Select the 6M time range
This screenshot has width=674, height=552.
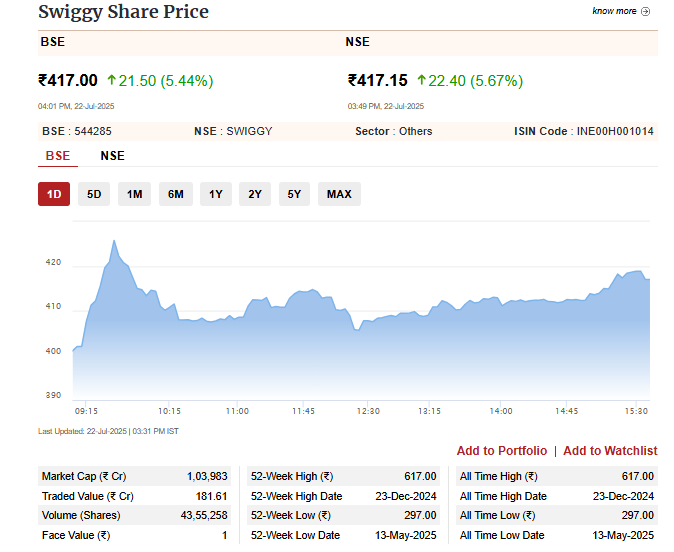coord(176,194)
